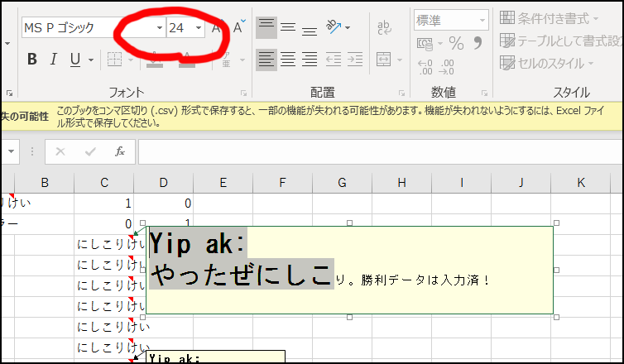Click the formula bar confirm checkmark icon
Viewport: 624px width, 364px height.
(90, 151)
